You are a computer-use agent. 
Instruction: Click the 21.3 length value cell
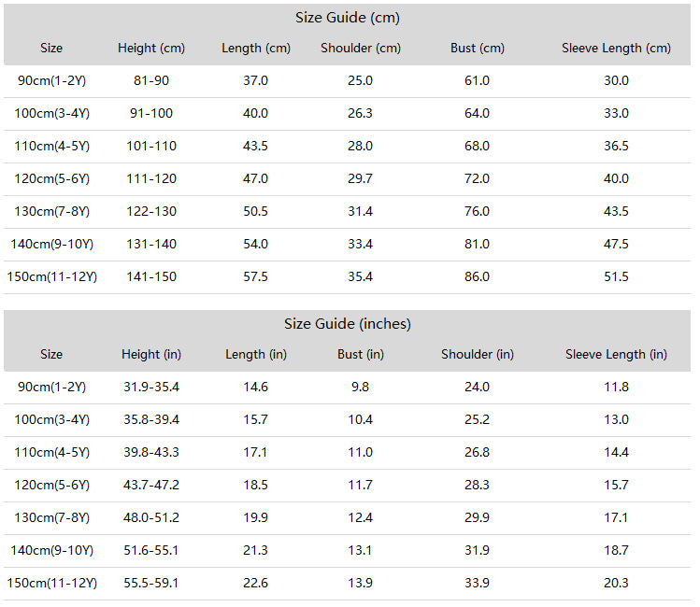(255, 550)
